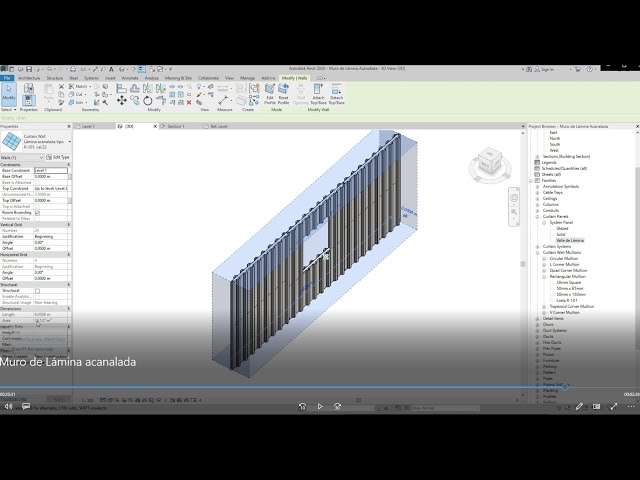Screen dimensions: 640x480
Task: Click the Align tool icon
Action: click(x=121, y=88)
